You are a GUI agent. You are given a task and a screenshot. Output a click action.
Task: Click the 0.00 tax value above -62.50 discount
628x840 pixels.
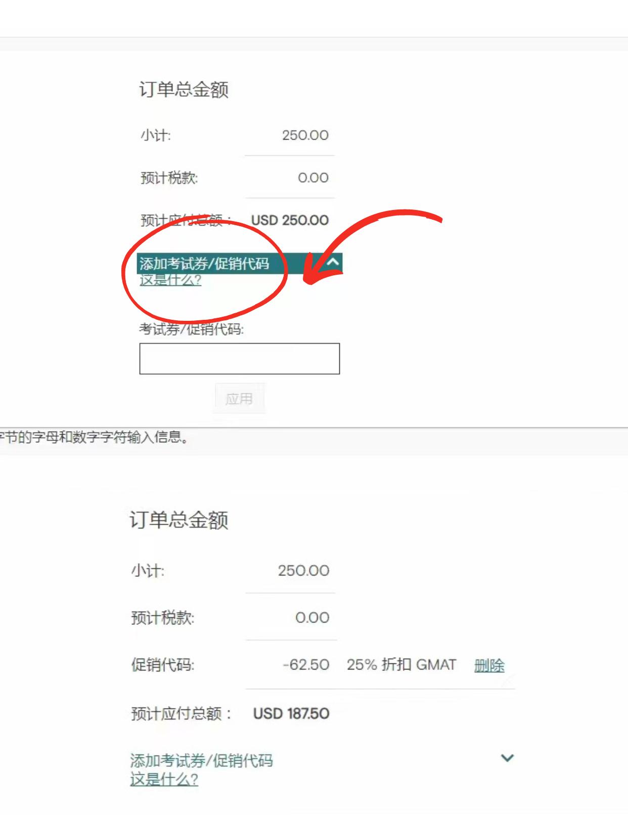[312, 617]
